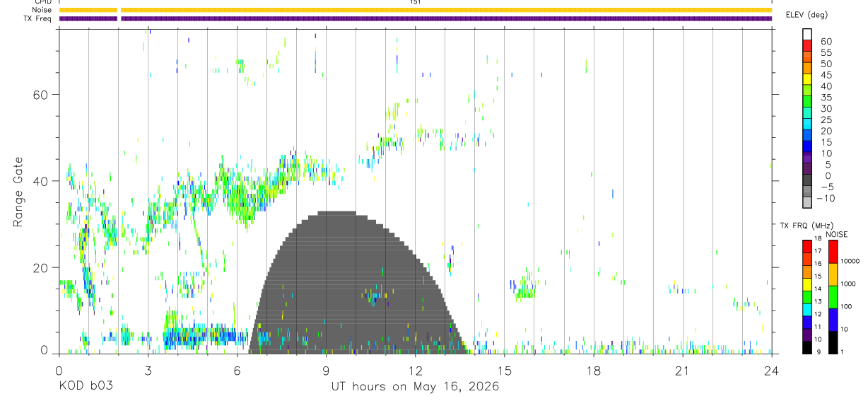The image size is (868, 401).
Task: Click the 6 tick label on UT axis
Action: pyautogui.click(x=237, y=371)
